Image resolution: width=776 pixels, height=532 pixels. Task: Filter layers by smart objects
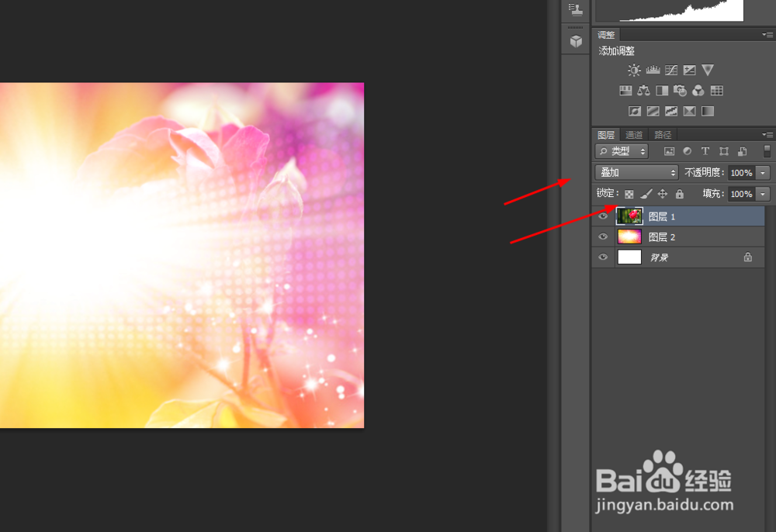[742, 151]
